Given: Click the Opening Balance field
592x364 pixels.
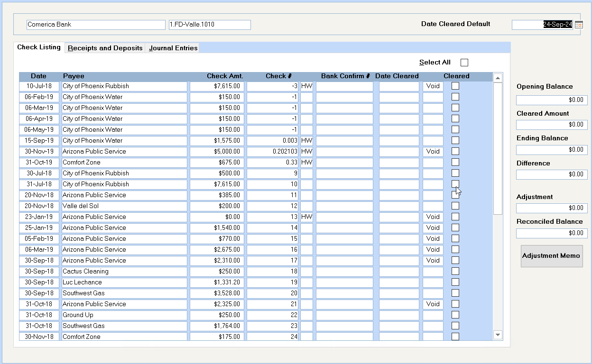Looking at the screenshot, I should tap(552, 100).
